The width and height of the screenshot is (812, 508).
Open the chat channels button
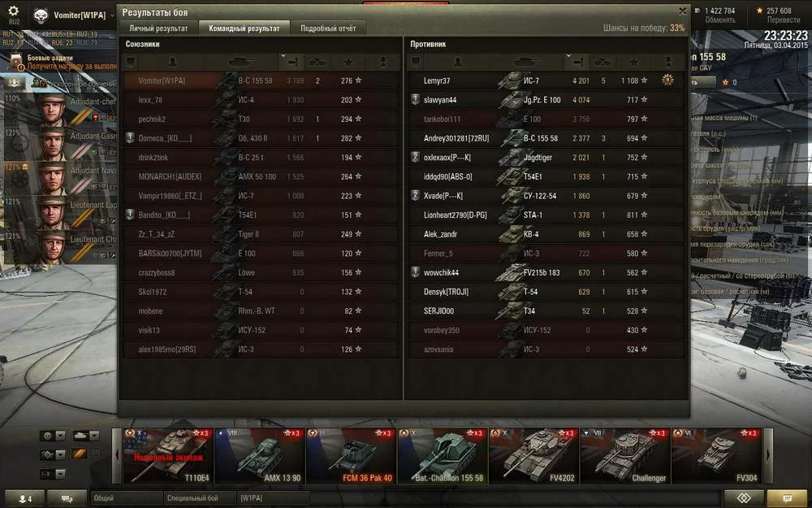click(67, 499)
